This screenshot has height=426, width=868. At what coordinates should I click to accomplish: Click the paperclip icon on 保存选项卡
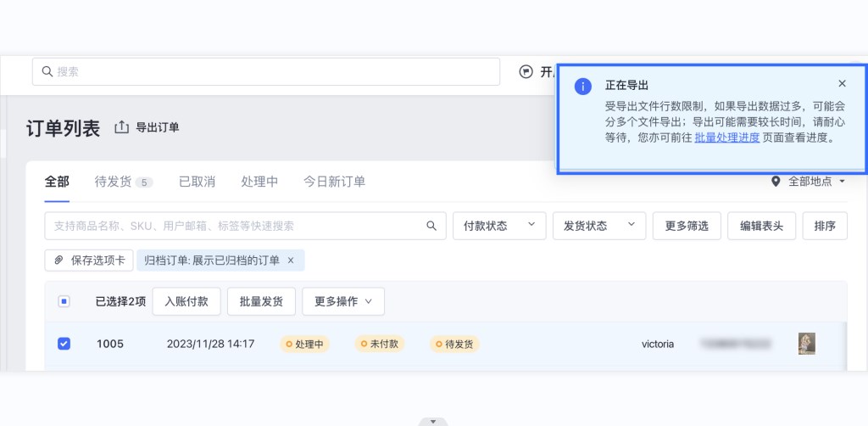point(58,261)
